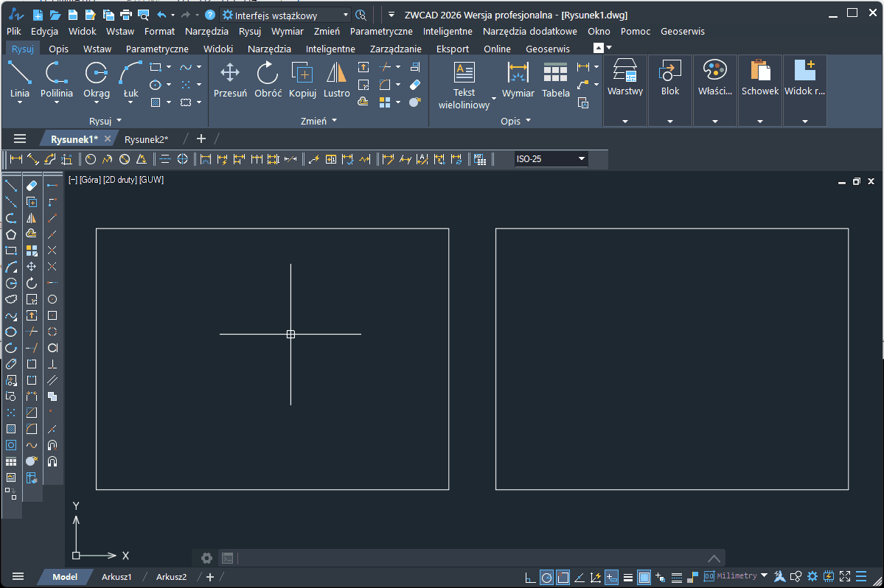This screenshot has width=884, height=588.
Task: Switch to the Arkusz1 layout tab
Action: point(116,577)
